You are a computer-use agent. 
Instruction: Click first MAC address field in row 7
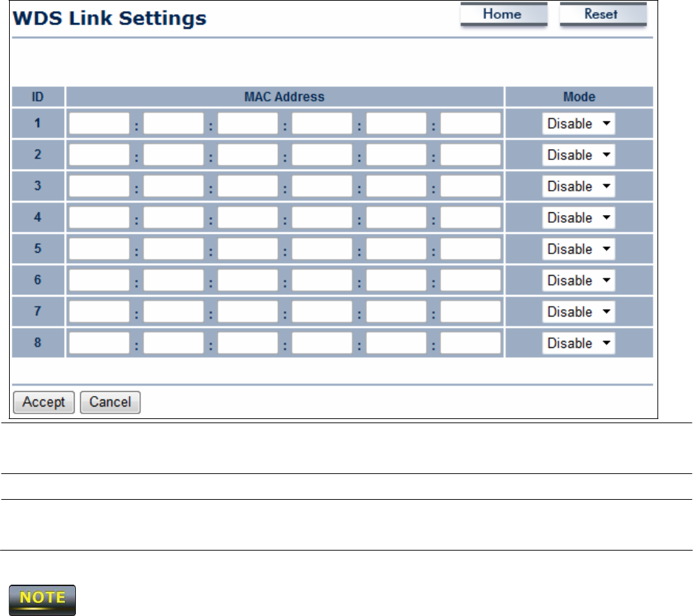[99, 311]
